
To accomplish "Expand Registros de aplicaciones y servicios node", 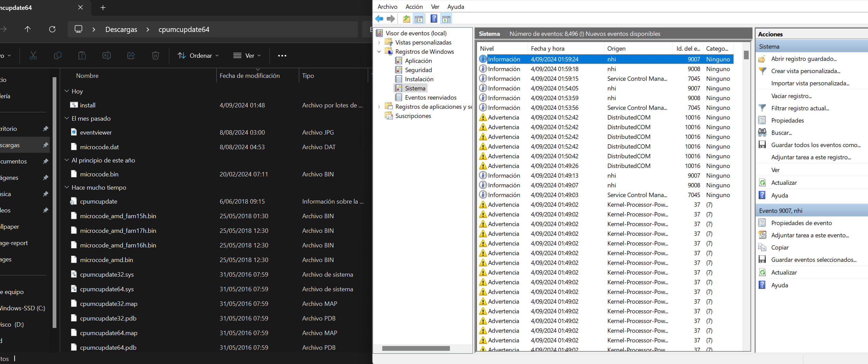I will click(379, 107).
